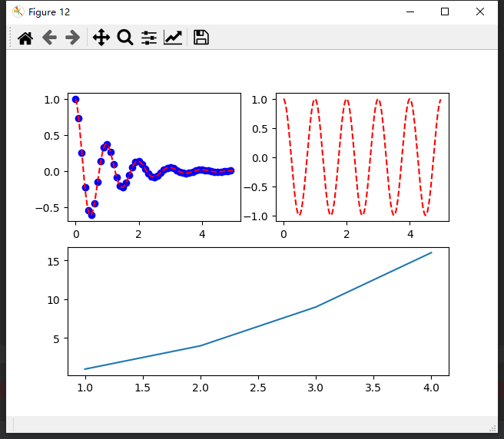Open the Configure subplots dialog
The height and width of the screenshot is (439, 504).
coord(149,38)
